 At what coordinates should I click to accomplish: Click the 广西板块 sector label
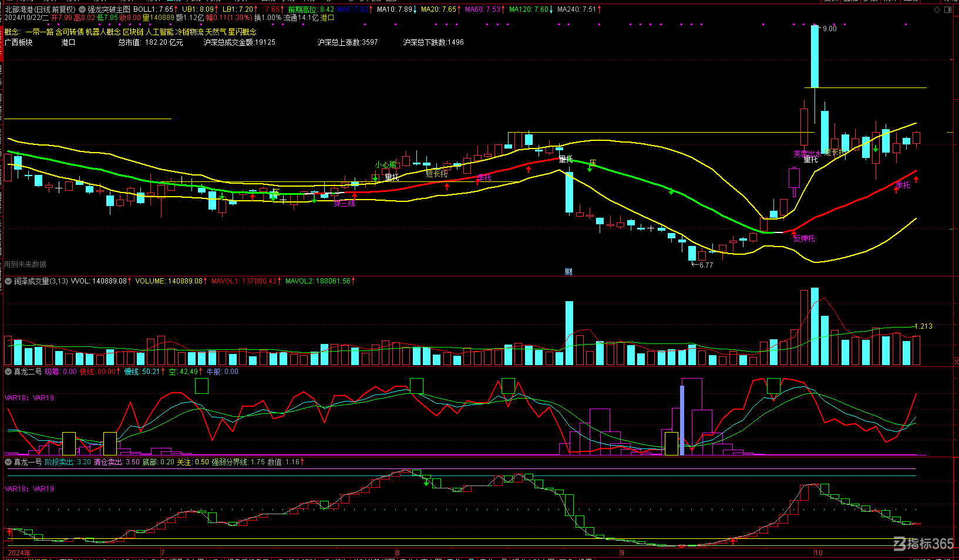19,42
